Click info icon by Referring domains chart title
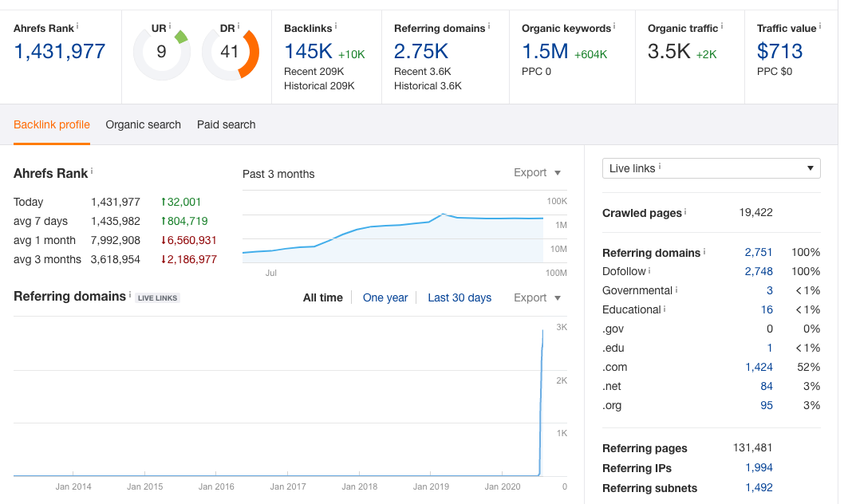Image resolution: width=848 pixels, height=504 pixels. (x=130, y=294)
